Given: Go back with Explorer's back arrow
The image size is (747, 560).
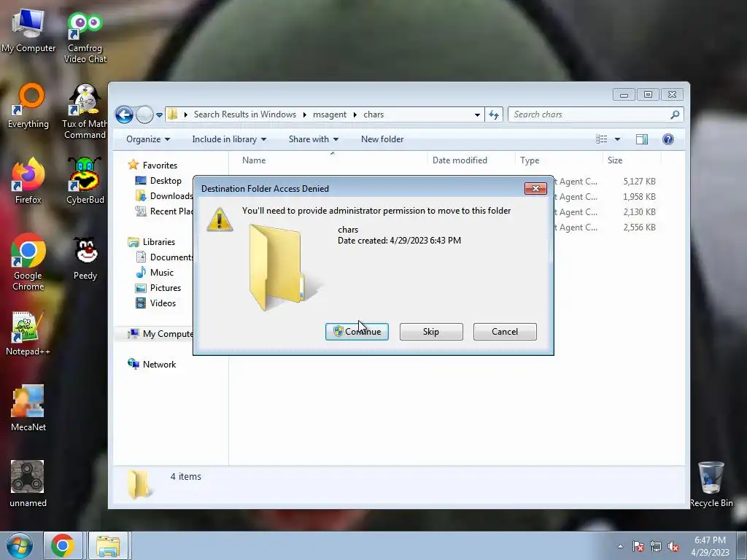Looking at the screenshot, I should [x=124, y=114].
